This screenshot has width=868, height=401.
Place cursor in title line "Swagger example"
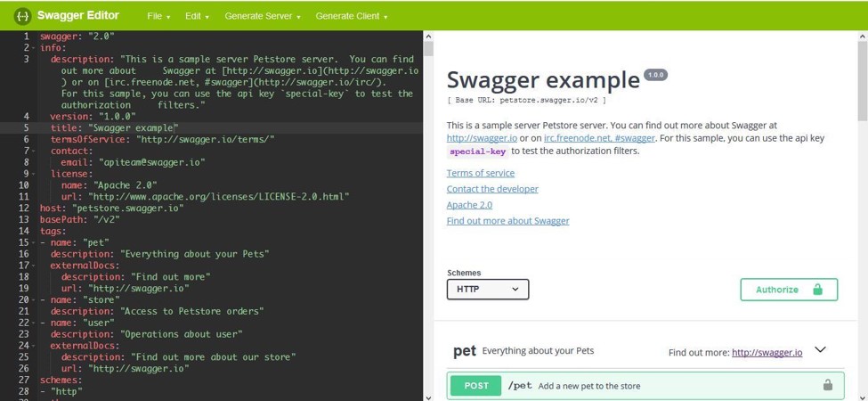point(117,128)
